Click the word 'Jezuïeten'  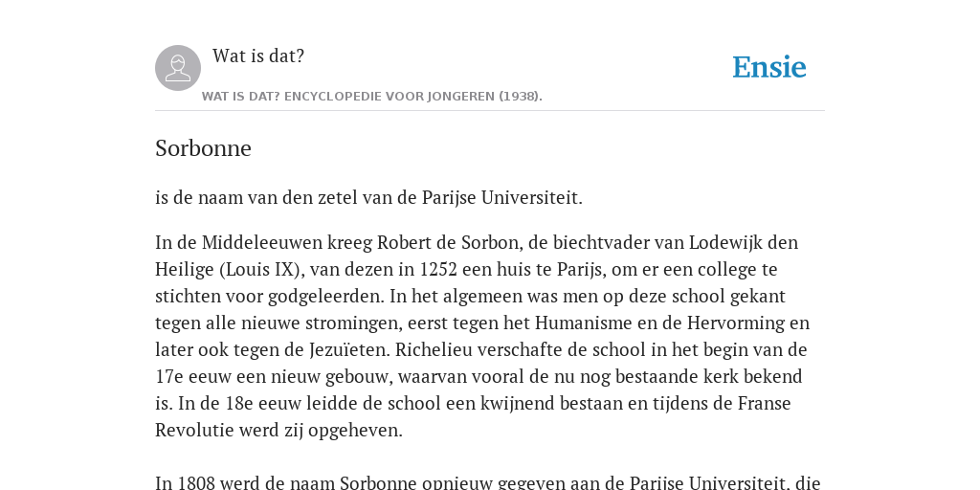click(x=350, y=350)
